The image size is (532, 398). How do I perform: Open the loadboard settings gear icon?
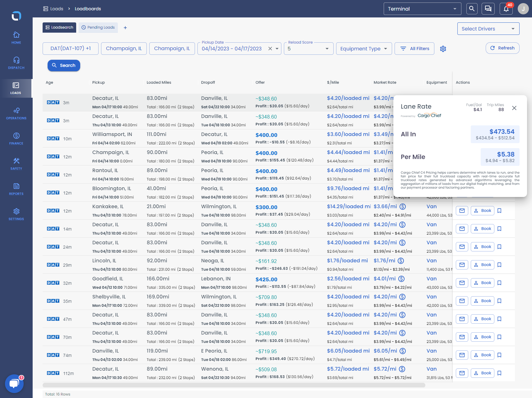[443, 49]
